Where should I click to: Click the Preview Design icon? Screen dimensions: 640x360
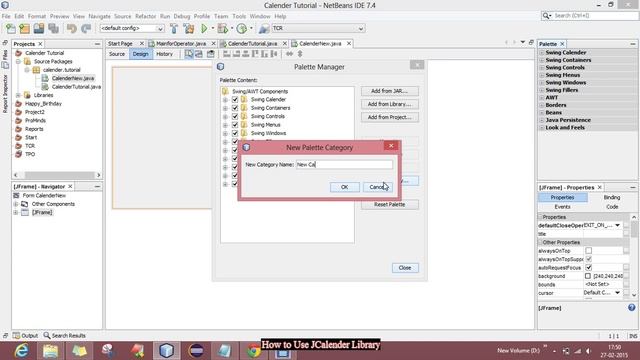211,54
